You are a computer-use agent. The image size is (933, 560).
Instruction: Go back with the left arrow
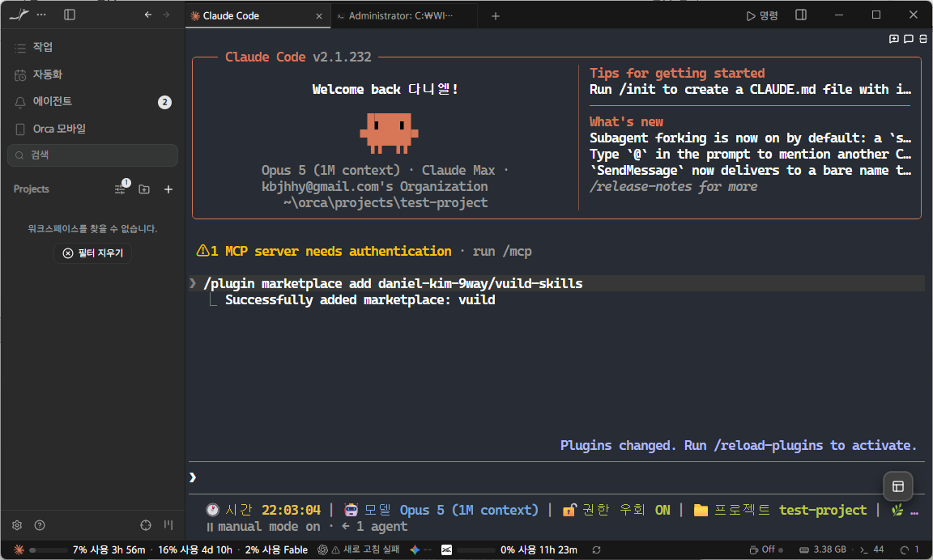(x=148, y=15)
